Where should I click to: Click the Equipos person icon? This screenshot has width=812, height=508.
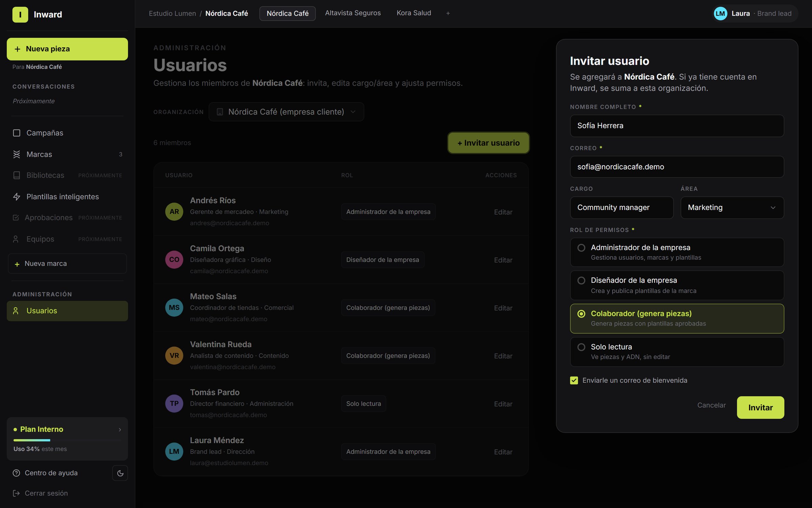pyautogui.click(x=16, y=239)
